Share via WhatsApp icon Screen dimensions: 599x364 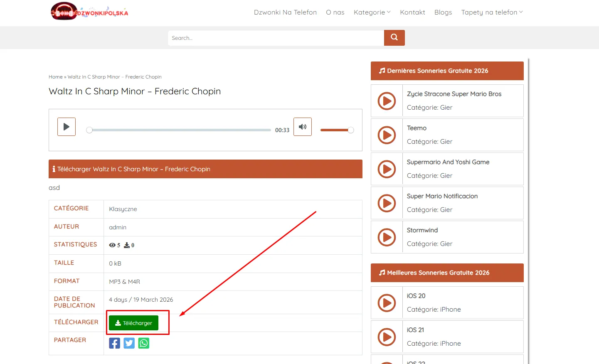pyautogui.click(x=144, y=343)
